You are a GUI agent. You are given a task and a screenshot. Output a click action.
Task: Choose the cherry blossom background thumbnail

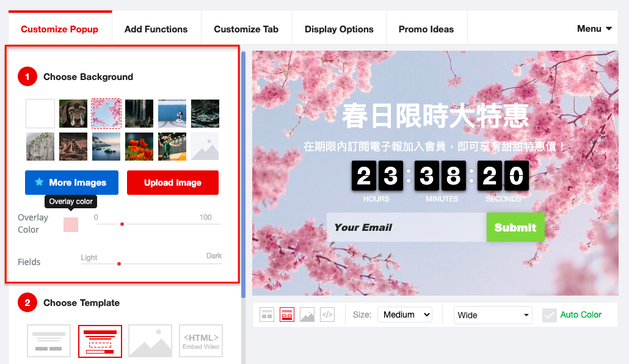point(106,114)
